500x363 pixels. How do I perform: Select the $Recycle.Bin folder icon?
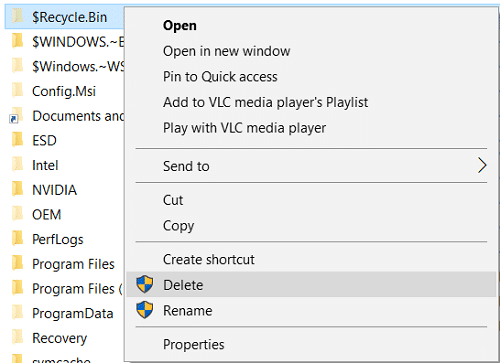pos(17,16)
